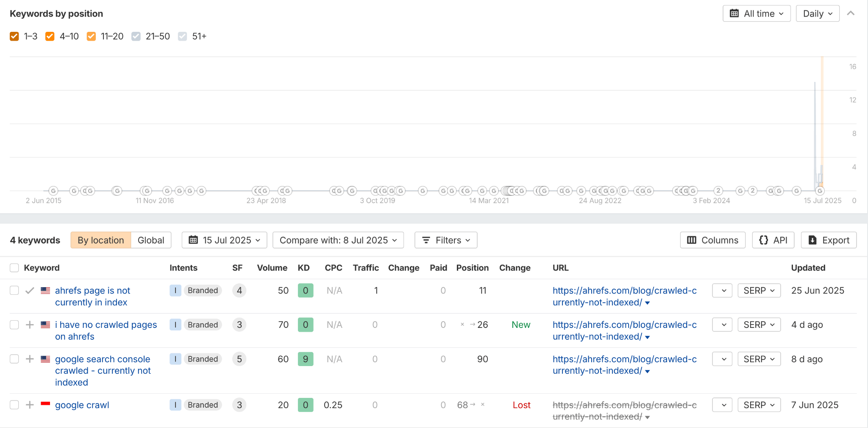868x428 pixels.
Task: Enable the 51+ position checkbox
Action: click(182, 36)
